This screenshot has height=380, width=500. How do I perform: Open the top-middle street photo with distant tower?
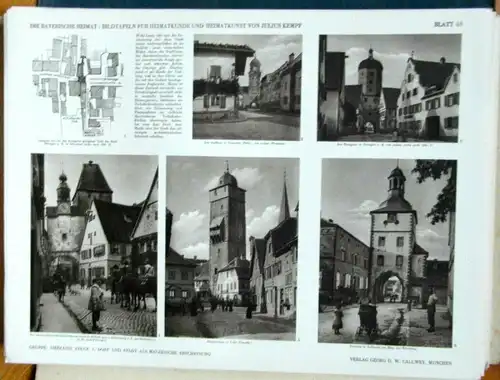(247, 87)
